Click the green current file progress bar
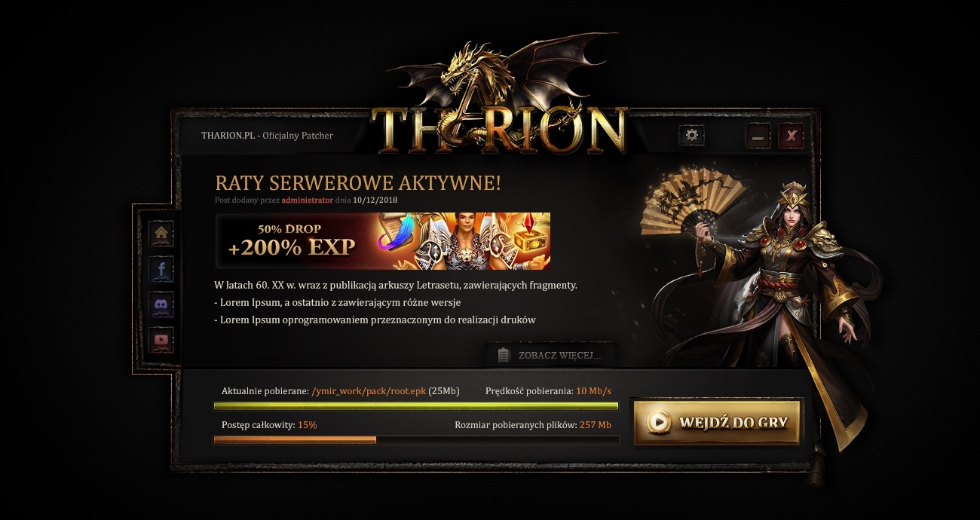The width and height of the screenshot is (980, 520). point(416,406)
